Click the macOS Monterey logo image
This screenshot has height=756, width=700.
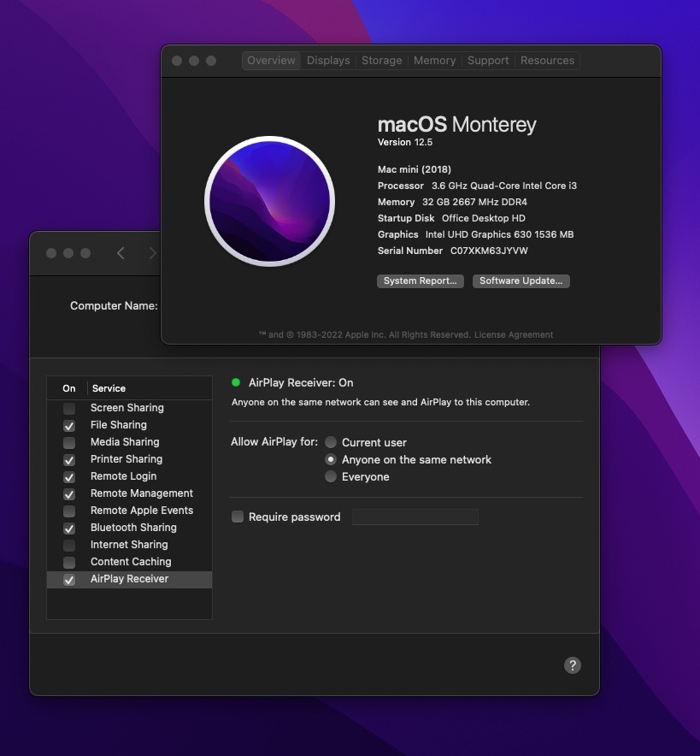coord(270,201)
